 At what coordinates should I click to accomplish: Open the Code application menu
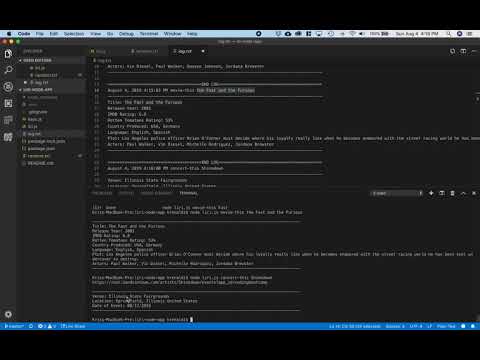tap(24, 34)
